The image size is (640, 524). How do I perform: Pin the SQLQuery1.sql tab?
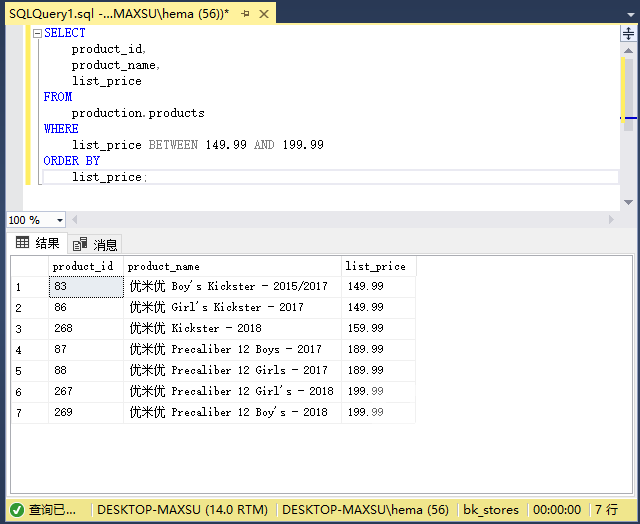tap(245, 13)
